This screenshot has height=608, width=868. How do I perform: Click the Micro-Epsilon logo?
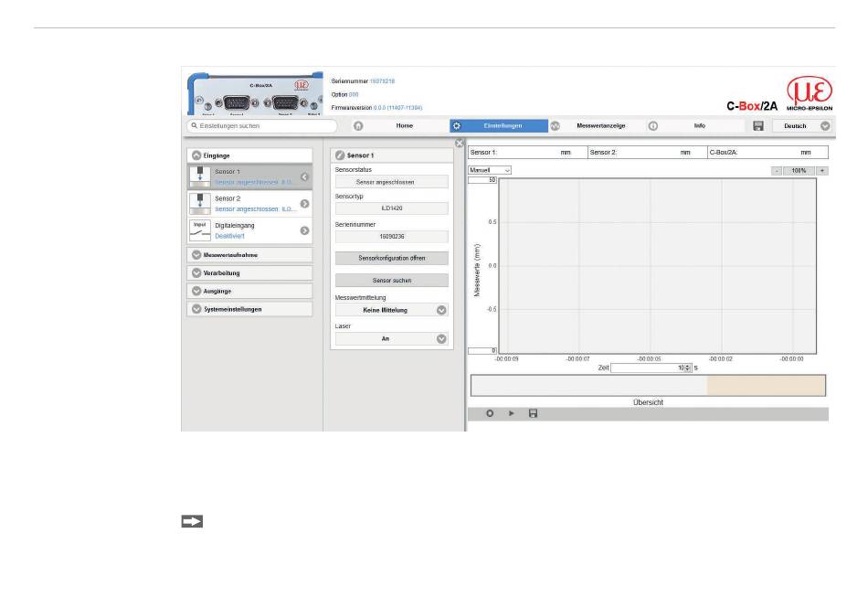pyautogui.click(x=806, y=95)
